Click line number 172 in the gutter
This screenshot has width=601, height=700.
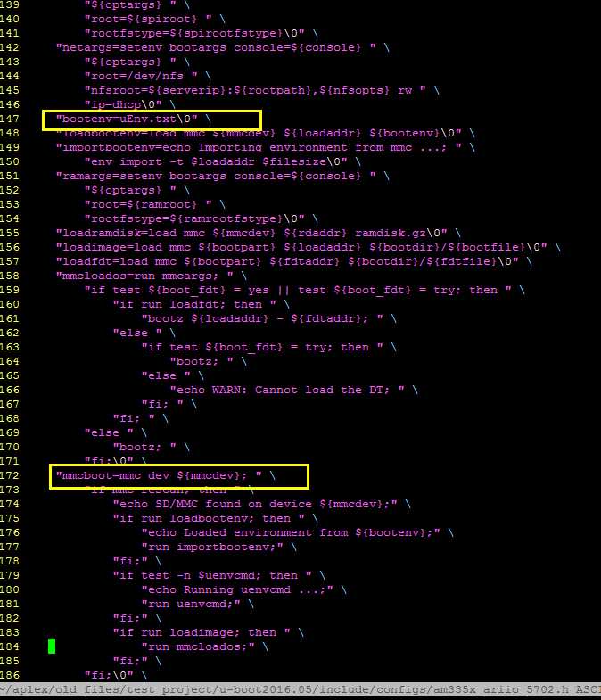pos(10,475)
